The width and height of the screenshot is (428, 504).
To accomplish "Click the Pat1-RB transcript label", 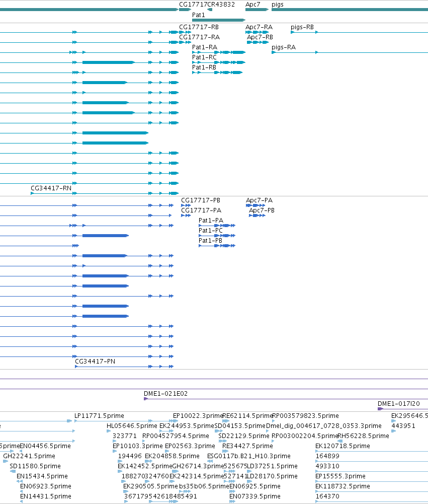I will point(204,67).
